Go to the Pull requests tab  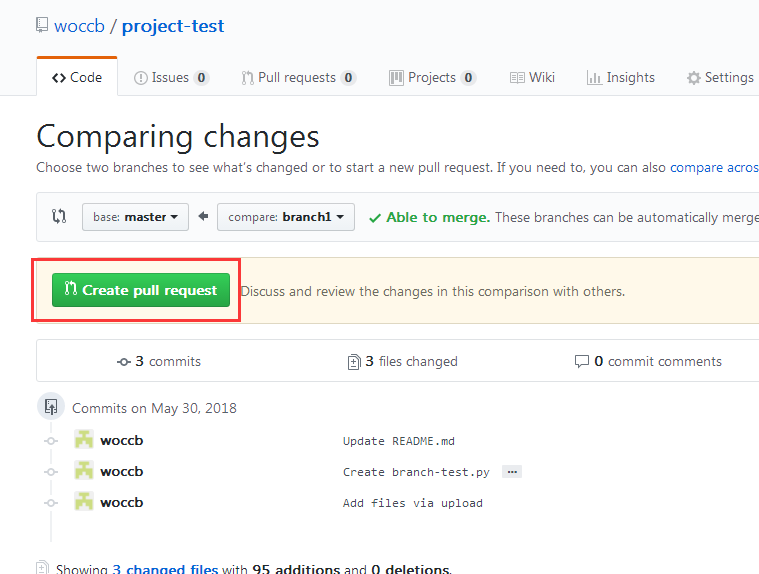click(299, 77)
